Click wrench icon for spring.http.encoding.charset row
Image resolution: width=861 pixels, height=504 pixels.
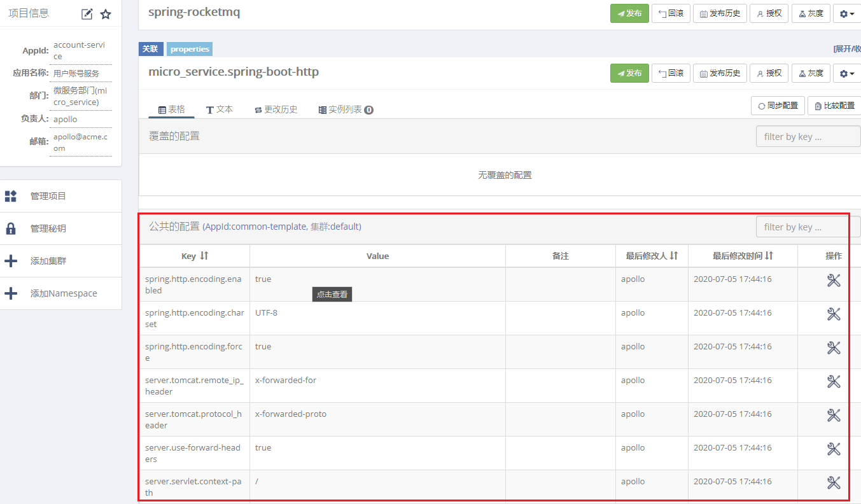(x=834, y=314)
